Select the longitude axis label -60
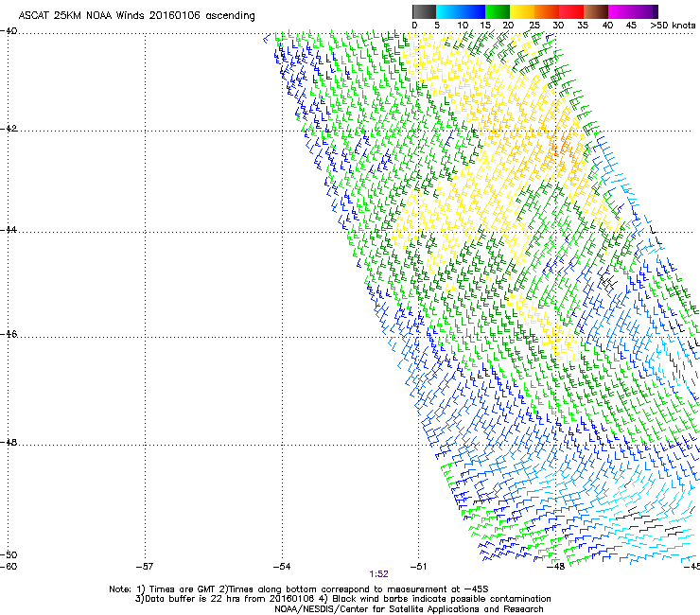The image size is (700, 615). coord(9,567)
